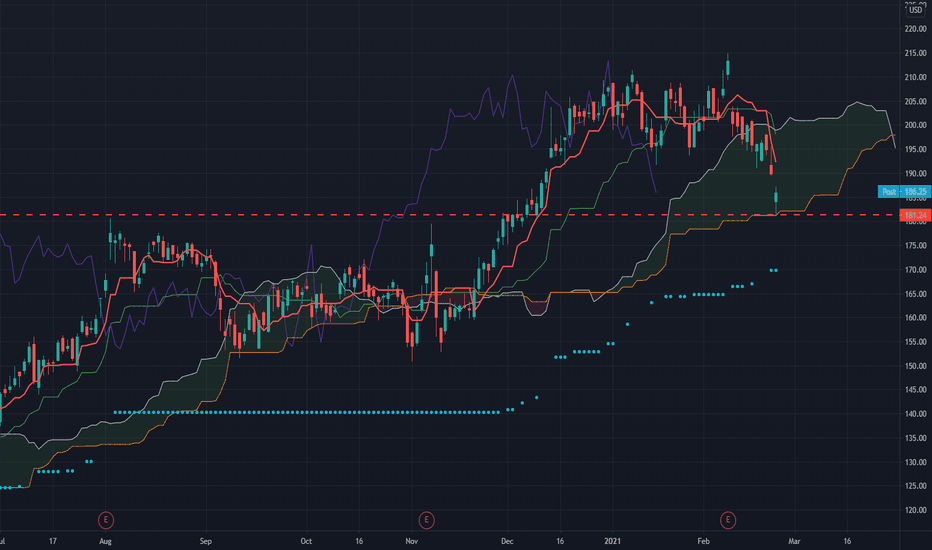Click the 170.00 price axis label
The width and height of the screenshot is (932, 550).
pos(915,269)
